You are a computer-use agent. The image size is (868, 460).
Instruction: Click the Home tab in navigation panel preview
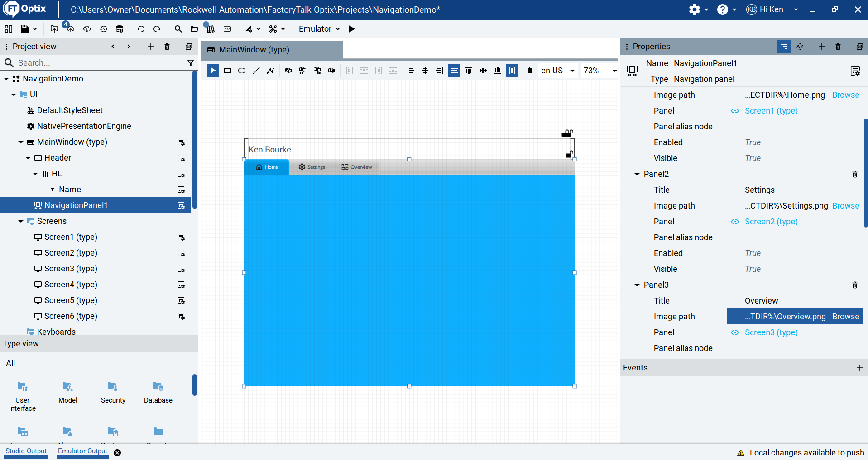coord(267,167)
